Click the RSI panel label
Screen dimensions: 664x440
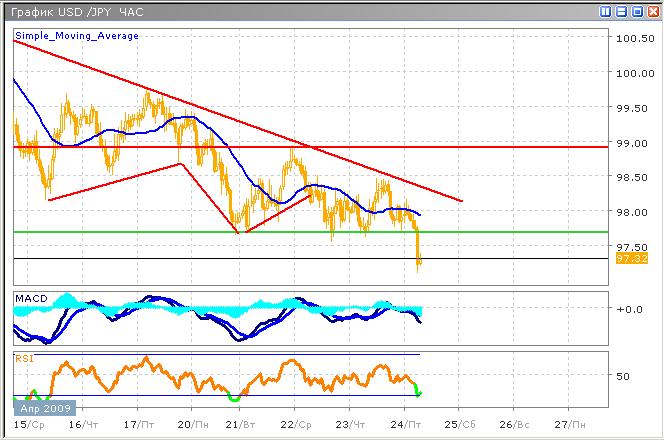[24, 356]
